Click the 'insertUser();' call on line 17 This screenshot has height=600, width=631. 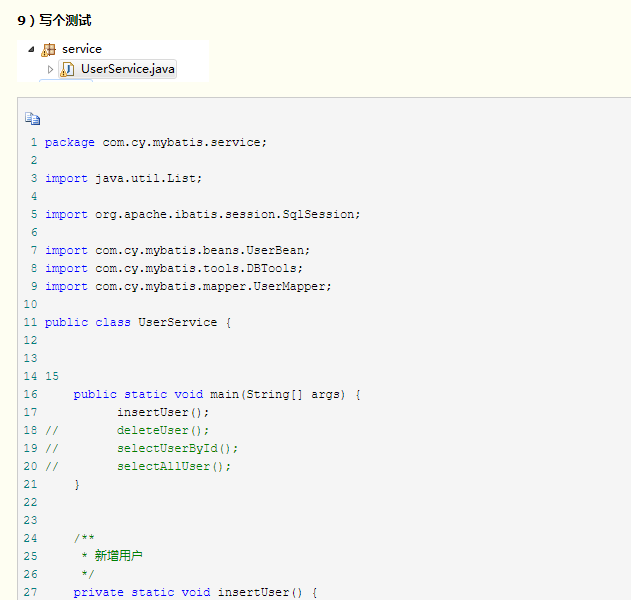[x=163, y=412]
